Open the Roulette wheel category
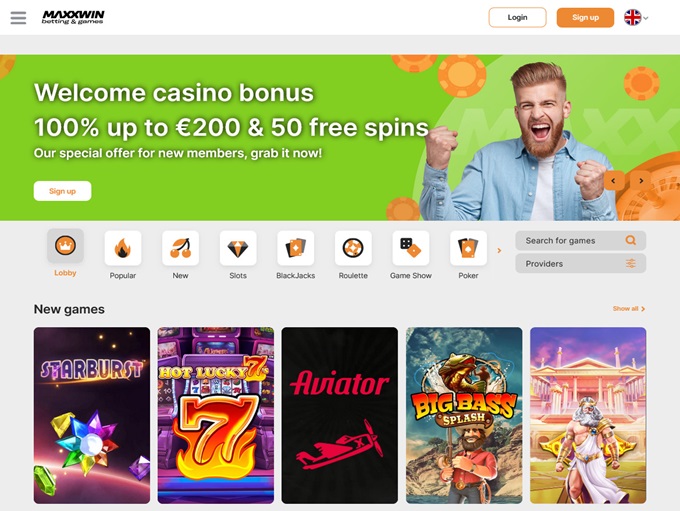Screen dimensions: 680x511 point(353,248)
